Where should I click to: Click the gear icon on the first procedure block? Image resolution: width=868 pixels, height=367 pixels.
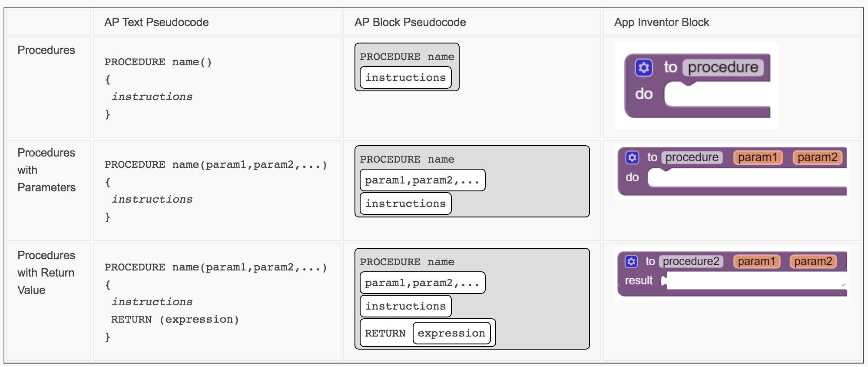tap(643, 68)
